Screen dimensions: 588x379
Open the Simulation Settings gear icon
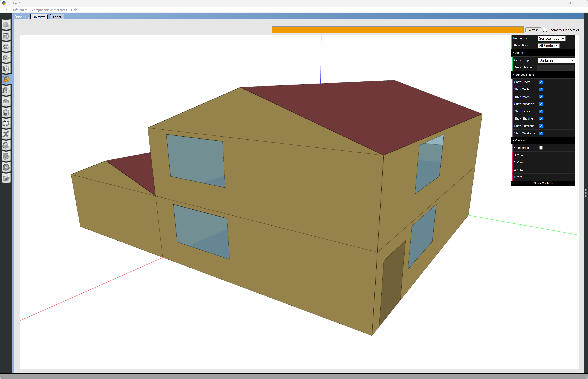(x=6, y=145)
